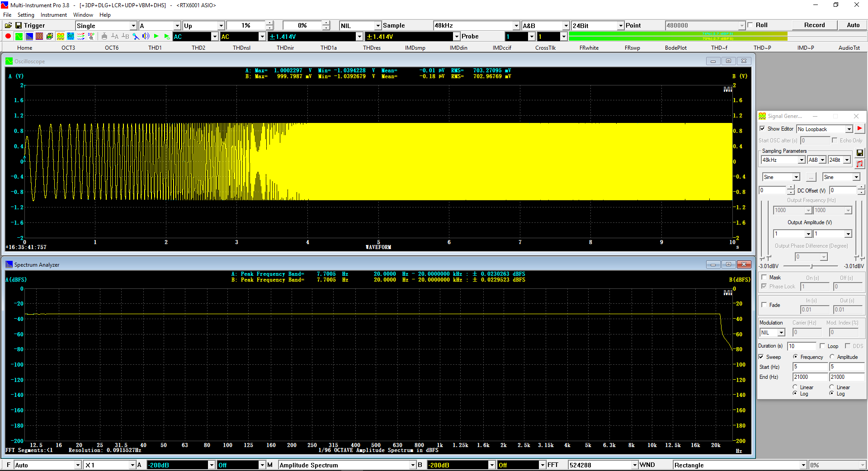868x471 pixels.
Task: Click the red music note icon
Action: coord(860,164)
